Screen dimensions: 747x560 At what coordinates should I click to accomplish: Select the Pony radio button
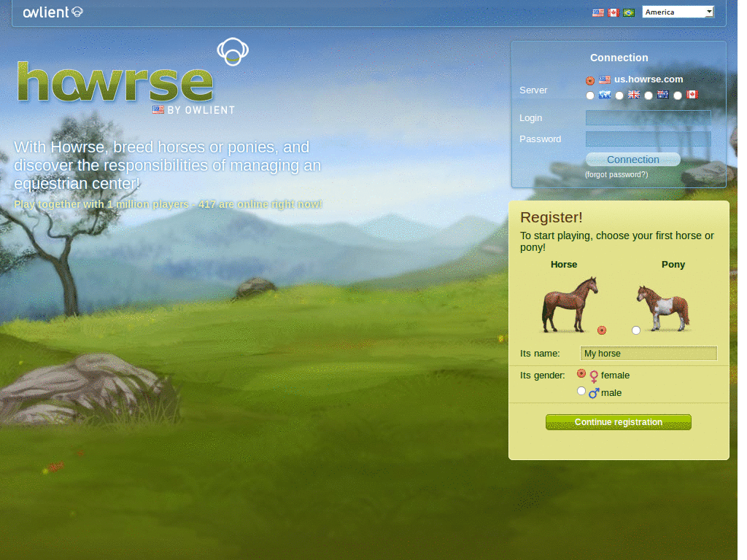point(636,330)
